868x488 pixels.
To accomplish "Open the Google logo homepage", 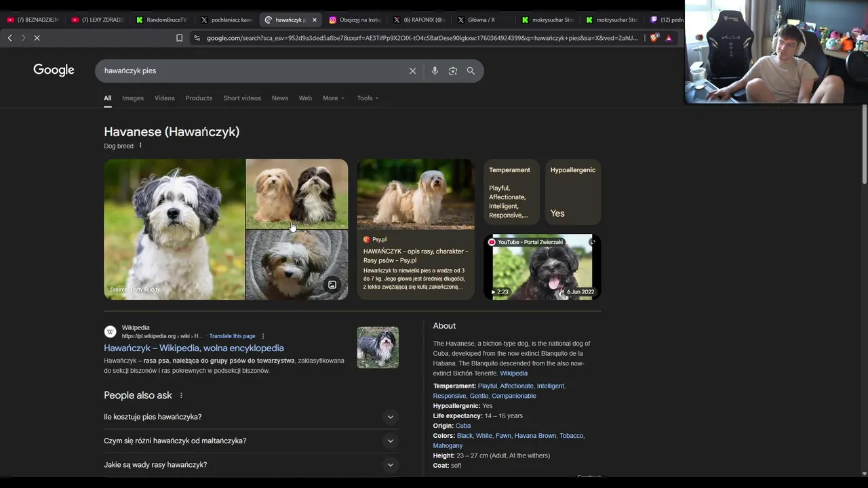I will pyautogui.click(x=54, y=70).
